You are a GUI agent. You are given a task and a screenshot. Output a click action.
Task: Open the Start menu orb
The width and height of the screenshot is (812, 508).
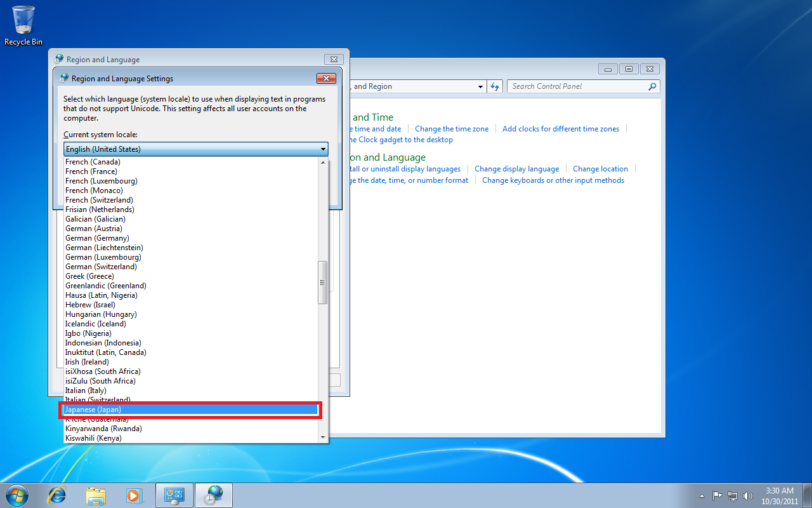click(x=17, y=495)
